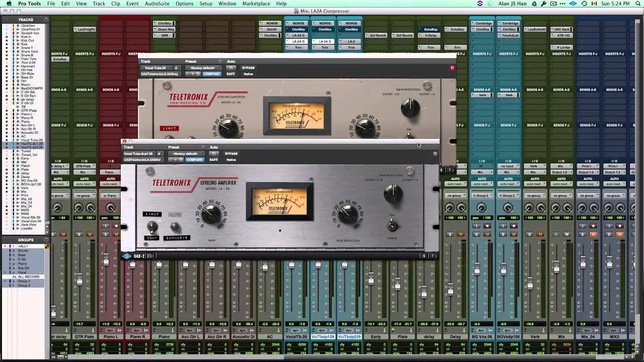
Task: Click the GTR Plate volume fader
Action: tap(79, 280)
